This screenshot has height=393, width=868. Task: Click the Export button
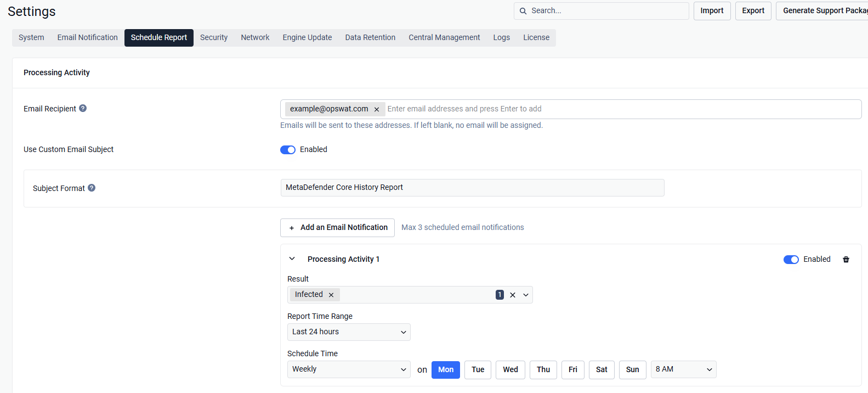pos(753,11)
